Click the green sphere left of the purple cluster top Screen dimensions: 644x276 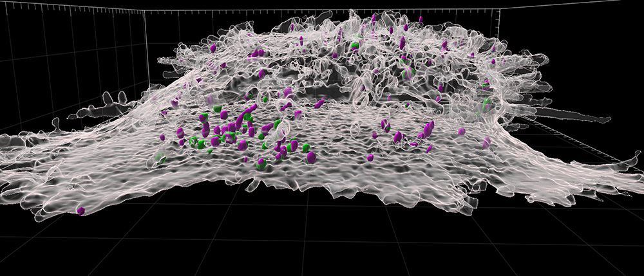217,108
